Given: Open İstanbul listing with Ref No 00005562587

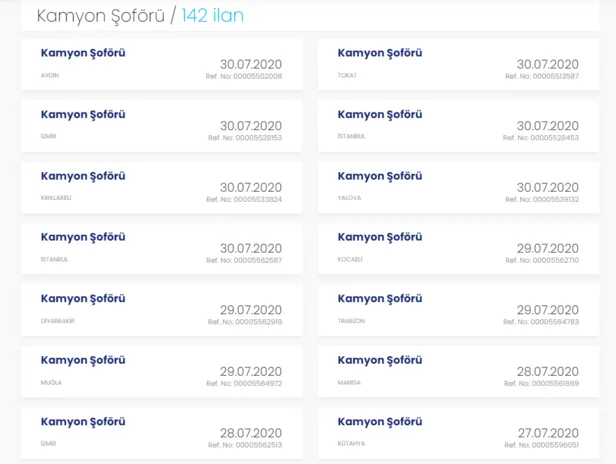Looking at the screenshot, I should pos(83,237).
